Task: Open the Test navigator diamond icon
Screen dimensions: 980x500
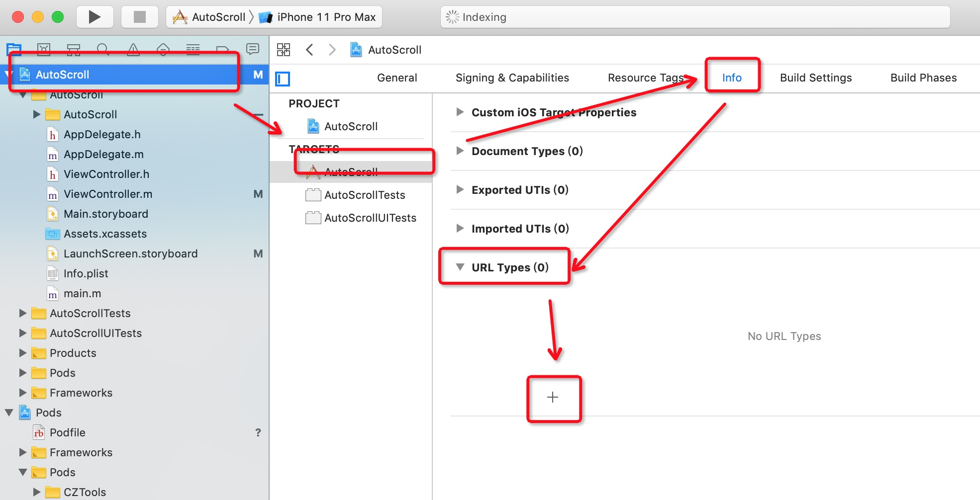Action: coord(163,49)
